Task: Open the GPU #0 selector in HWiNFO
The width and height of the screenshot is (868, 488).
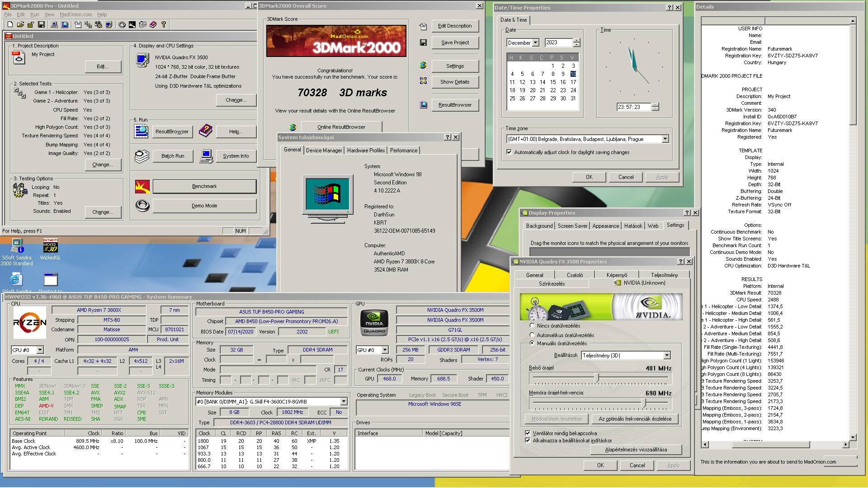Action: click(x=385, y=350)
